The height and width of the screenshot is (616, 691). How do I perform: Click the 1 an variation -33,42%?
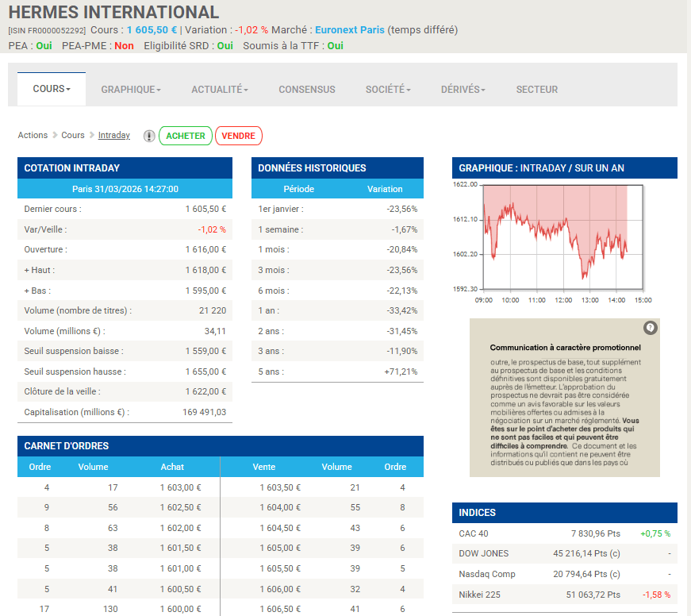coord(402,311)
